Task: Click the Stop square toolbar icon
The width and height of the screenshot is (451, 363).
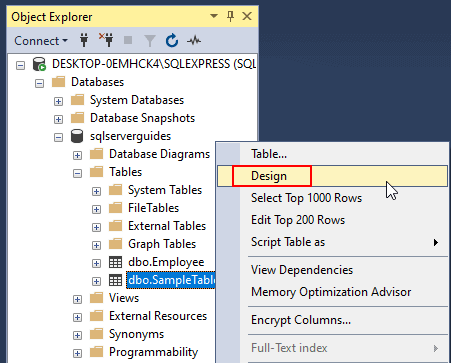Action: pyautogui.click(x=128, y=40)
